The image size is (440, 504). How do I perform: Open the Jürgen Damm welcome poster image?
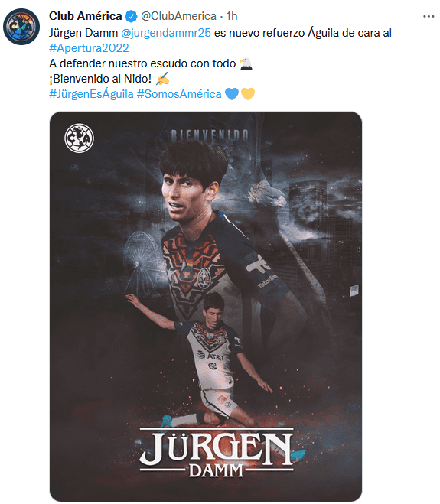(206, 307)
